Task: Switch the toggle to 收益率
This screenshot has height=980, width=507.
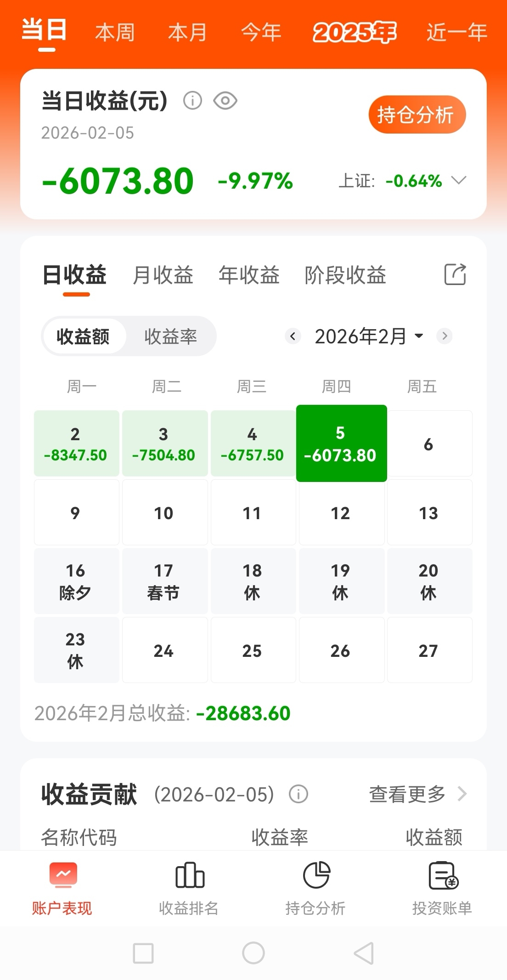Action: tap(170, 336)
